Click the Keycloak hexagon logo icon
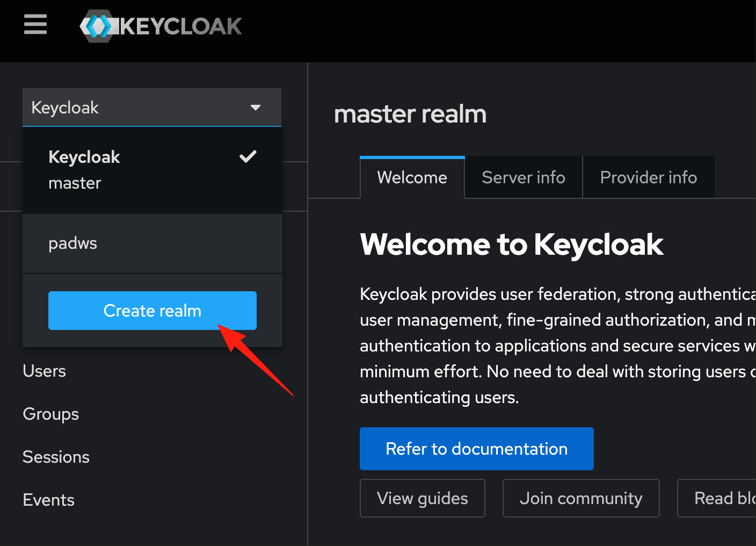 99,26
